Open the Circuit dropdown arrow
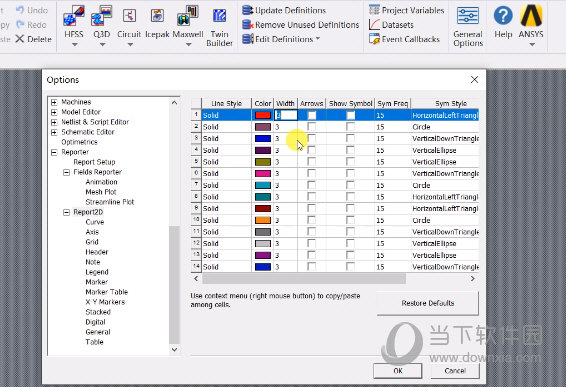The image size is (566, 387). (x=130, y=45)
